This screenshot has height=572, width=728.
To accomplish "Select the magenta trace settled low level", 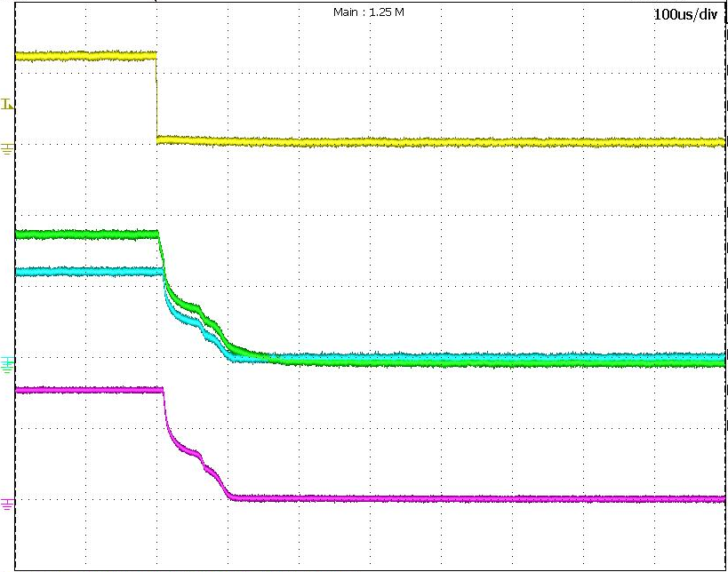I will coord(480,498).
